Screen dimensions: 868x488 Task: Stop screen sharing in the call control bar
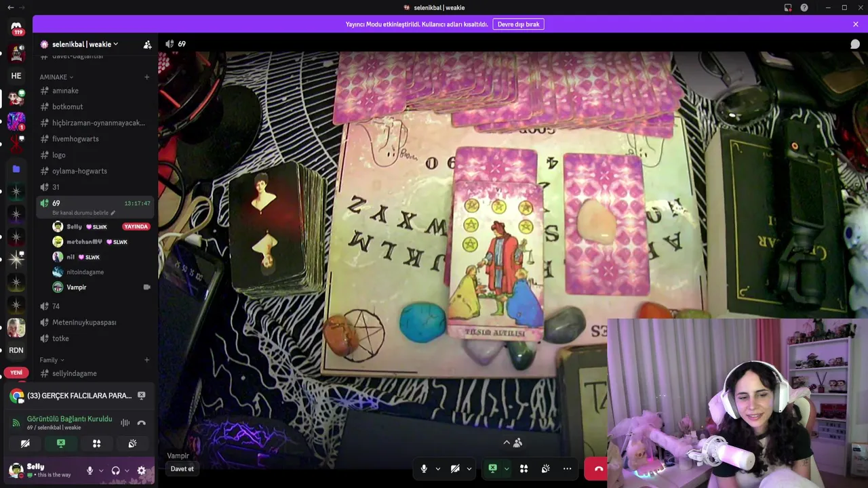tap(492, 468)
